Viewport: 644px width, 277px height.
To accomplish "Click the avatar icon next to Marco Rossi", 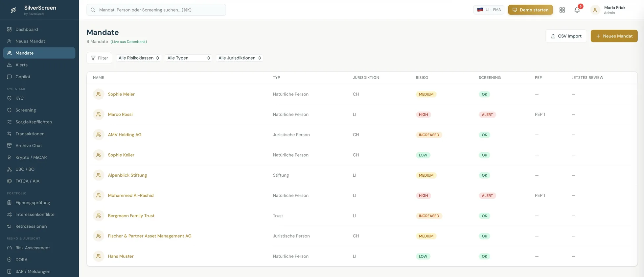I will click(x=99, y=114).
